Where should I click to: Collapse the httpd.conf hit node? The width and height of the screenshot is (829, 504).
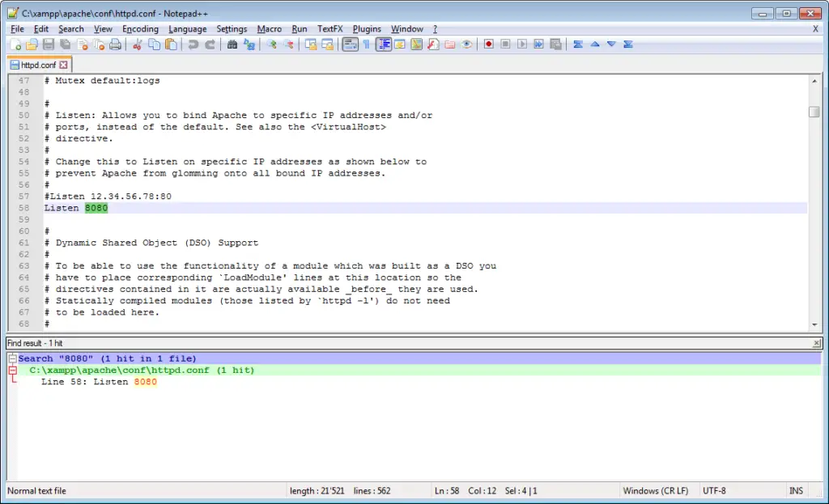click(x=13, y=371)
